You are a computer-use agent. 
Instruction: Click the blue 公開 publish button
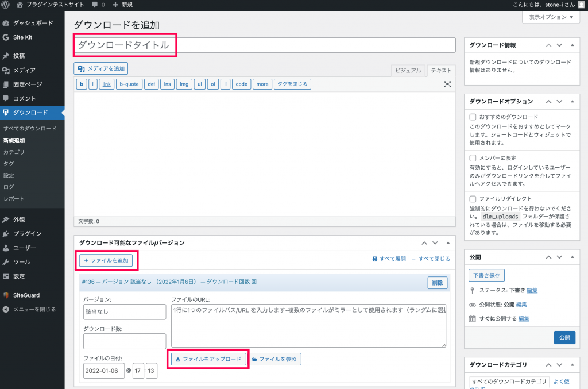565,338
